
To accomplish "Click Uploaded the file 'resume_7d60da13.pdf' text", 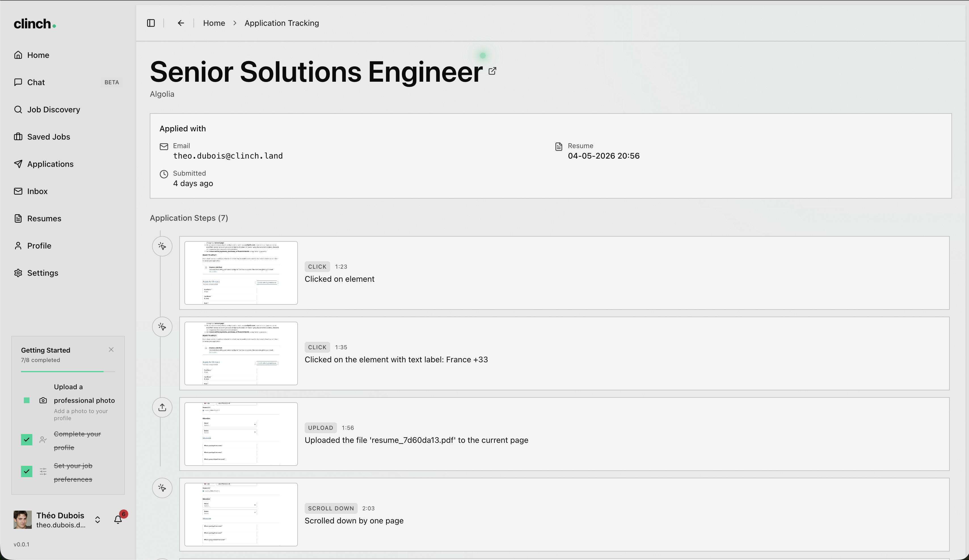I will click(x=416, y=440).
